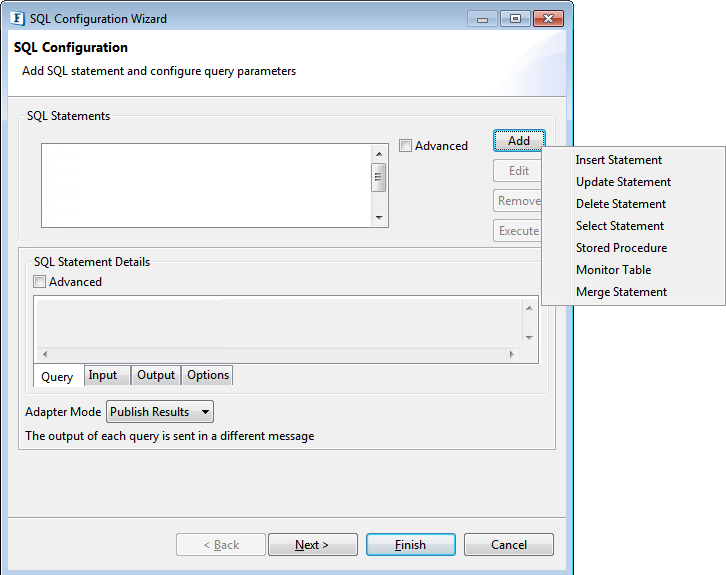The height and width of the screenshot is (575, 726).
Task: Click the Finish button
Action: pyautogui.click(x=410, y=545)
